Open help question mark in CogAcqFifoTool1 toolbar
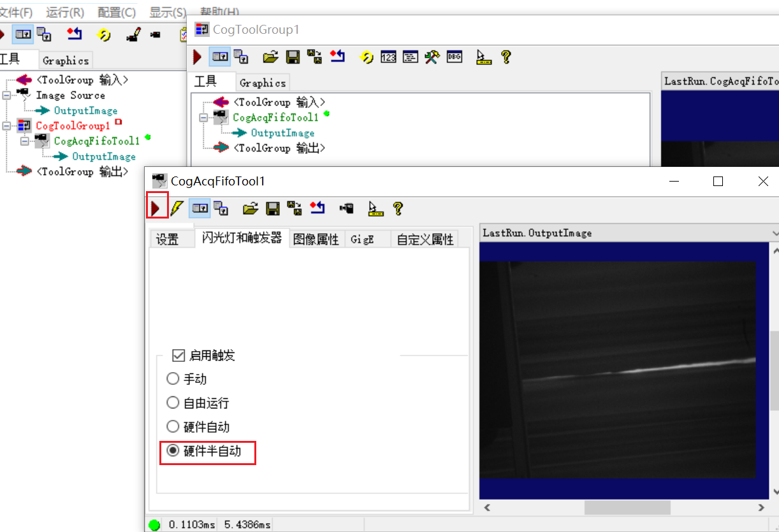The width and height of the screenshot is (779, 532). (x=398, y=208)
